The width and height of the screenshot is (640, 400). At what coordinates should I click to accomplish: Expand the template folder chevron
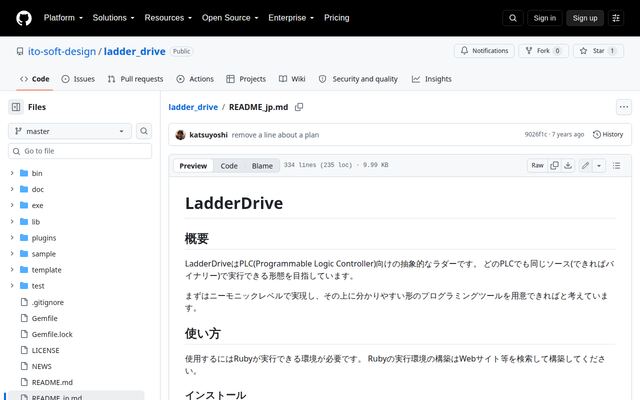[x=12, y=270]
